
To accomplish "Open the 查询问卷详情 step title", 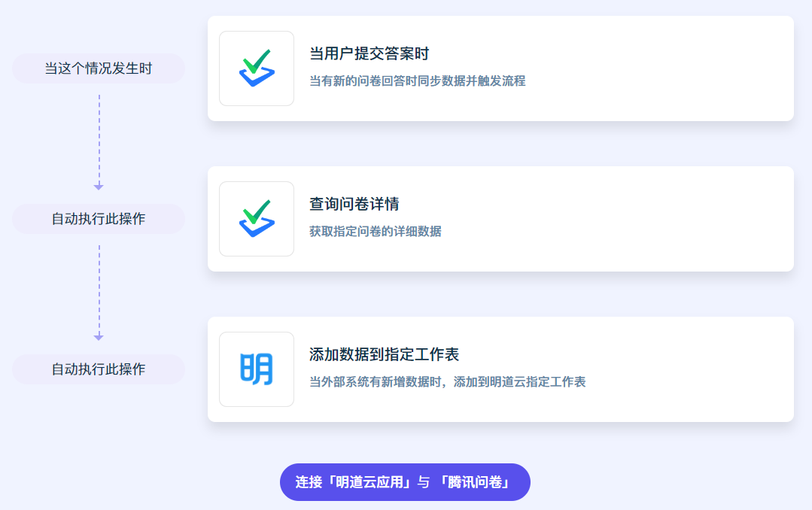I will (354, 205).
